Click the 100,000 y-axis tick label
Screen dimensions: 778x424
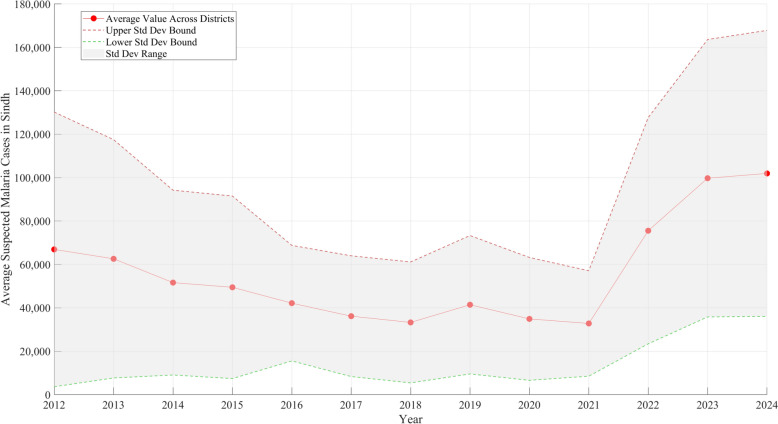[27, 178]
